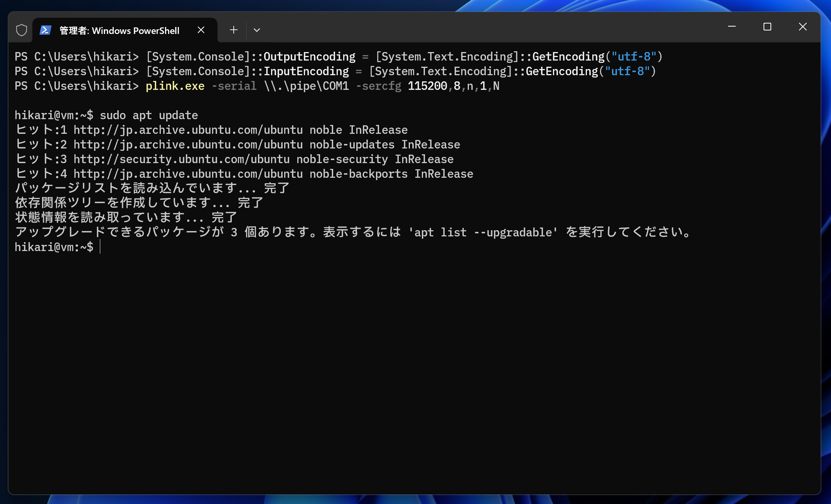Open a new terminal tab with plus button

233,30
